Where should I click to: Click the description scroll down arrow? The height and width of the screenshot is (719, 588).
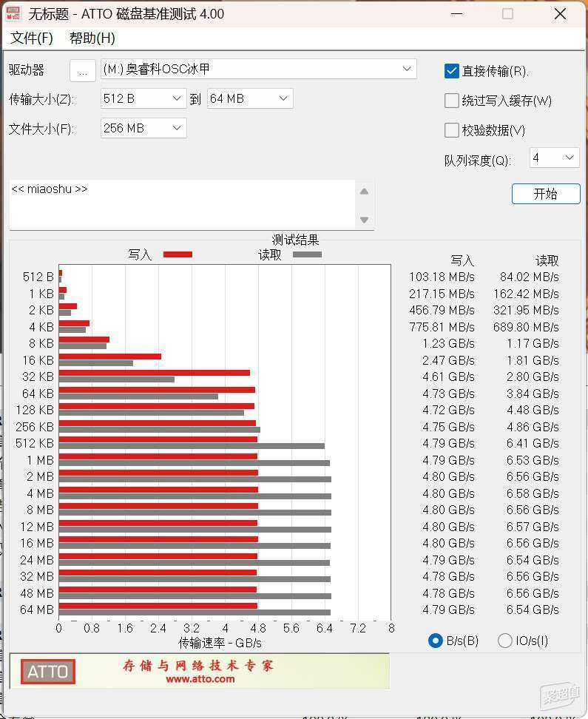click(364, 220)
